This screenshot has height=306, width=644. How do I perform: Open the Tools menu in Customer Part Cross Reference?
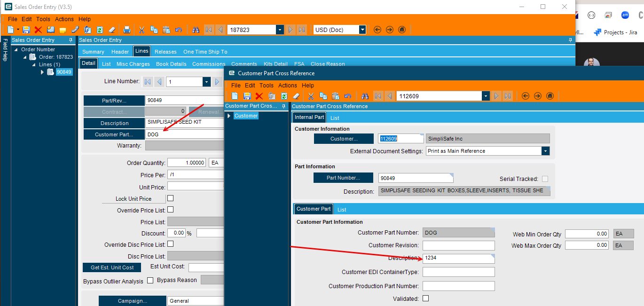267,86
